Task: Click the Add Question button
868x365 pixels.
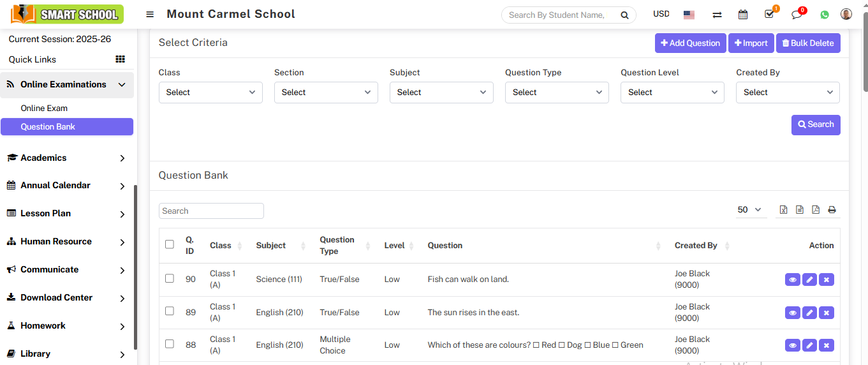Action: click(690, 43)
